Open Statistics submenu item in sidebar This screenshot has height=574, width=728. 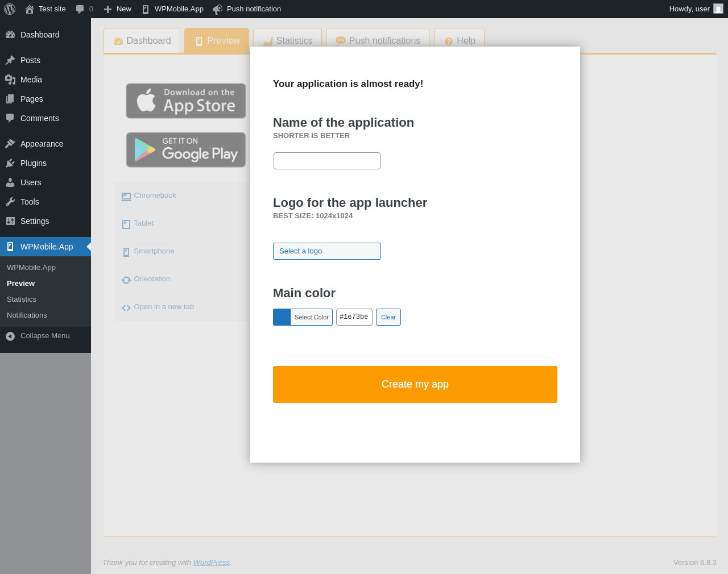[22, 300]
